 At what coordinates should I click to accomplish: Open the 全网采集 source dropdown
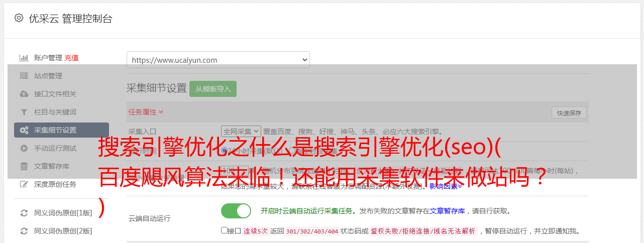click(241, 131)
